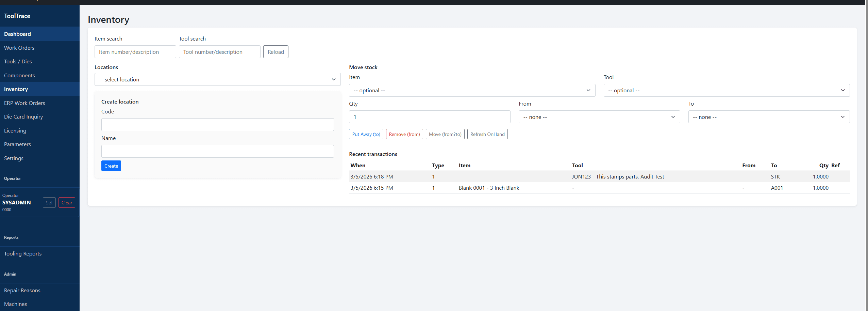Go to Work Orders in sidebar

click(19, 48)
